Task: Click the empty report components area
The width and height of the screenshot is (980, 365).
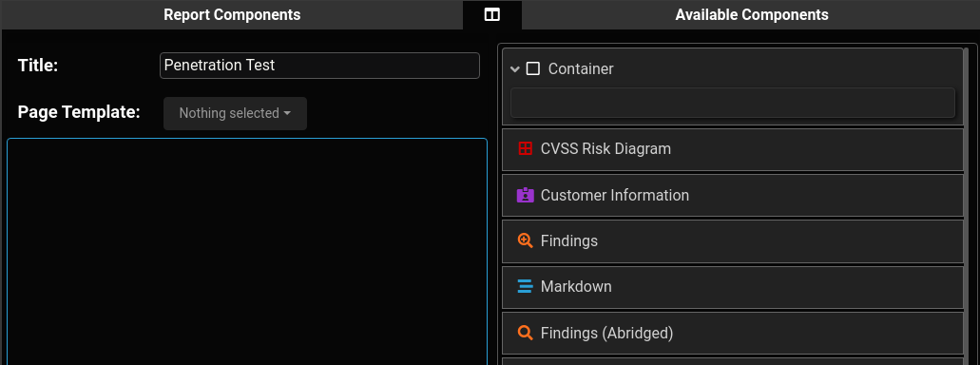Action: click(x=247, y=252)
